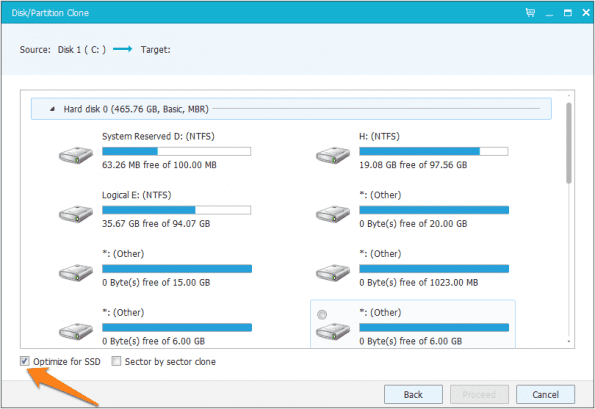Click the greyed Proceed button
595x409 pixels.
point(479,395)
